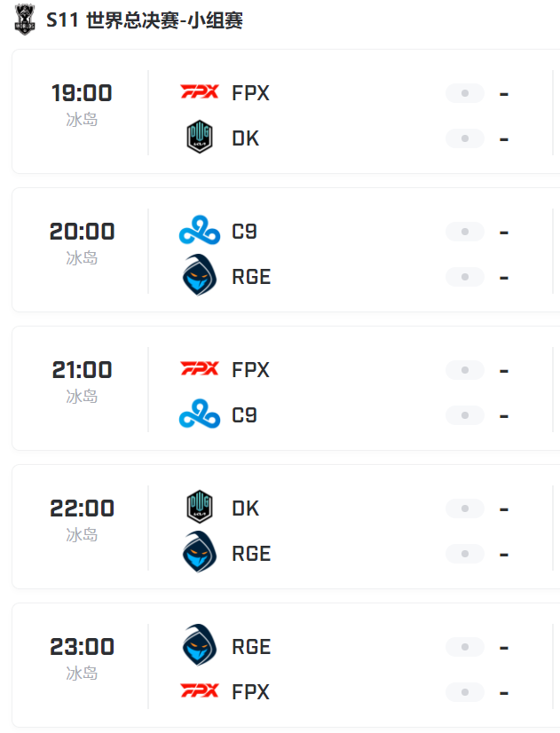Screen dimensions: 560x733
Task: Open the DK logo in the 22:00 match
Action: pos(199,508)
